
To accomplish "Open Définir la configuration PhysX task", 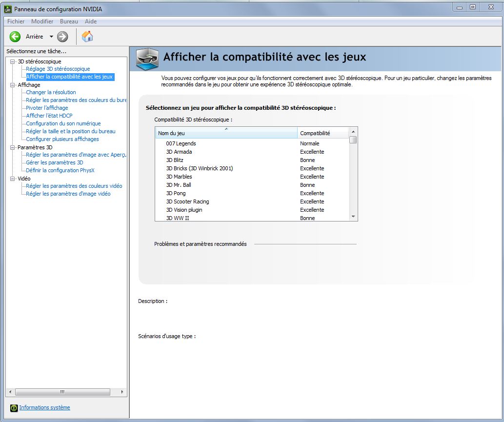I will [x=60, y=170].
